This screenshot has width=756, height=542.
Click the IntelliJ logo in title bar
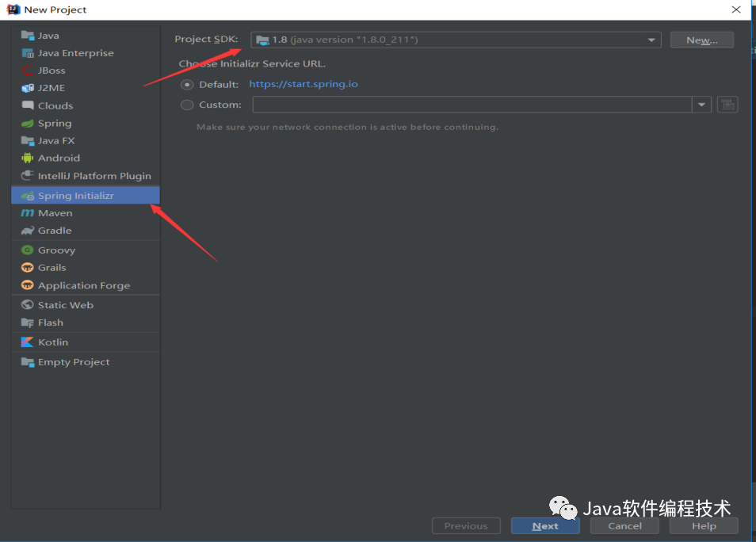[x=13, y=10]
